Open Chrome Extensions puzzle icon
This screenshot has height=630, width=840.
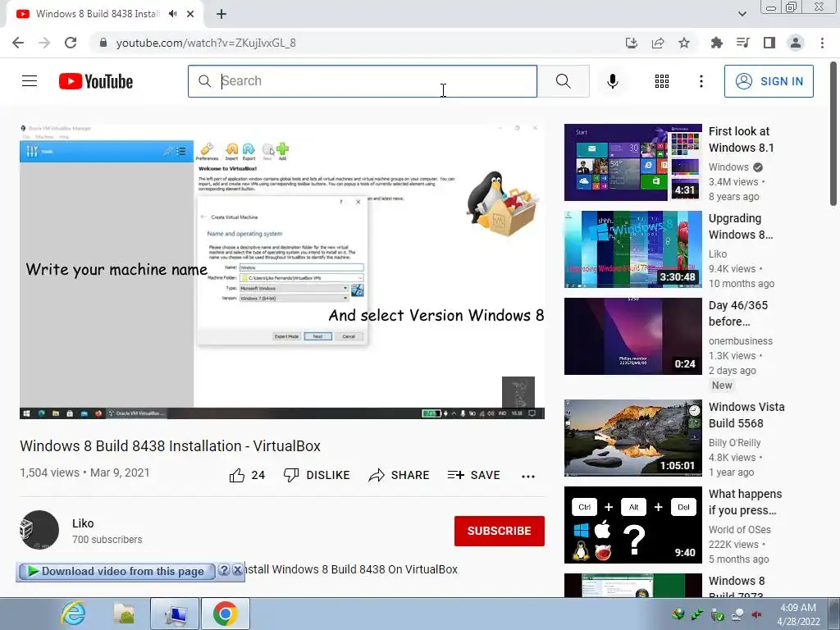[717, 43]
